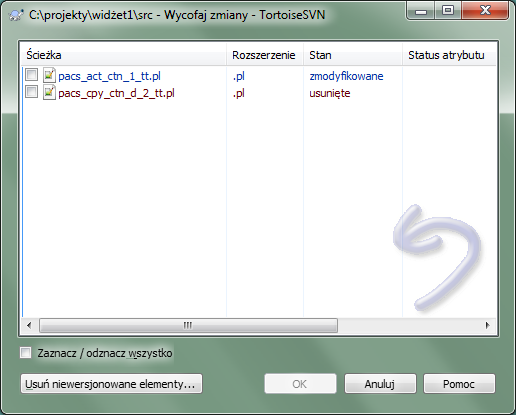Click the Anuluj button

[380, 384]
